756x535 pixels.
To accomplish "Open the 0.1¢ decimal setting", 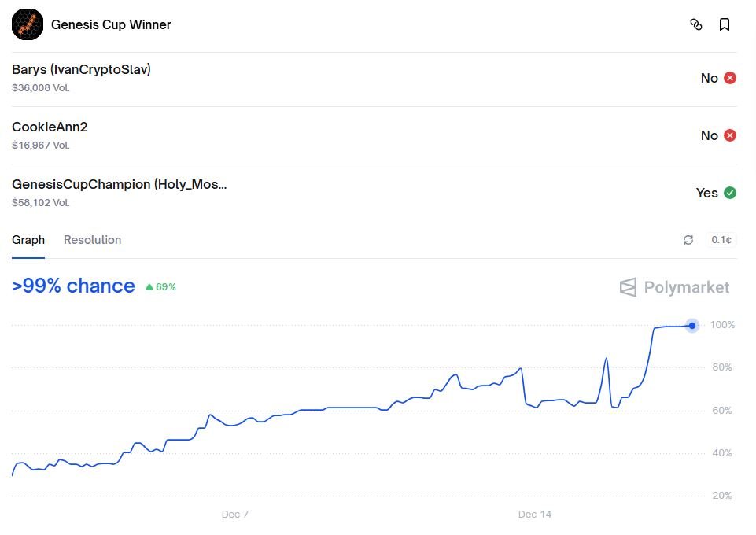I will (721, 240).
